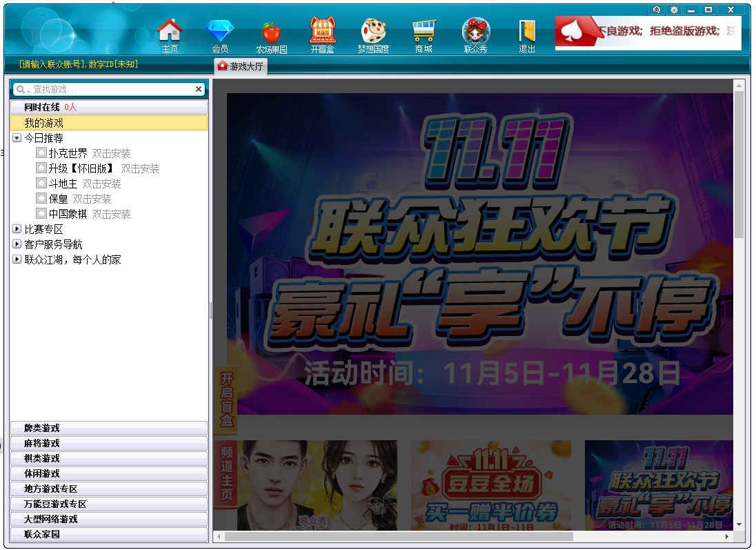This screenshot has width=756, height=550.
Task: Open the 会员 diamond icon
Action: click(x=220, y=35)
